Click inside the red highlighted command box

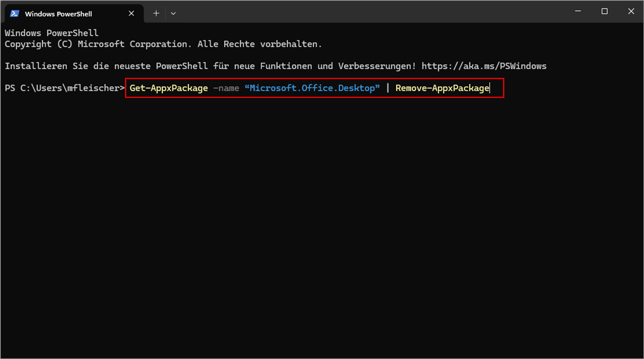click(x=313, y=88)
